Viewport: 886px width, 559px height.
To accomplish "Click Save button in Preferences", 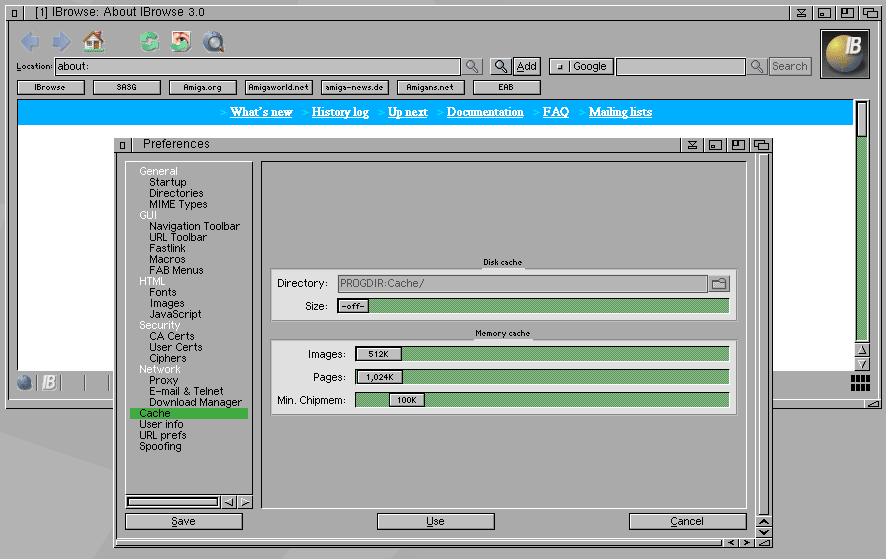I will [x=184, y=521].
